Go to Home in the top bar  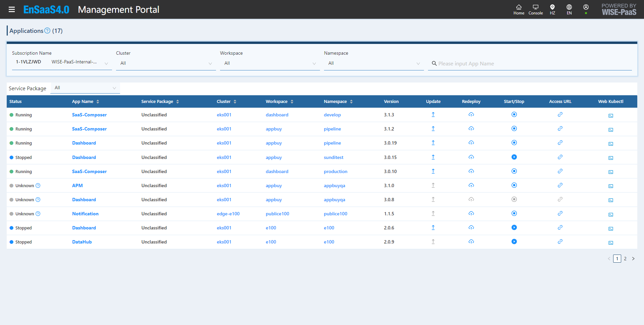[x=519, y=9]
